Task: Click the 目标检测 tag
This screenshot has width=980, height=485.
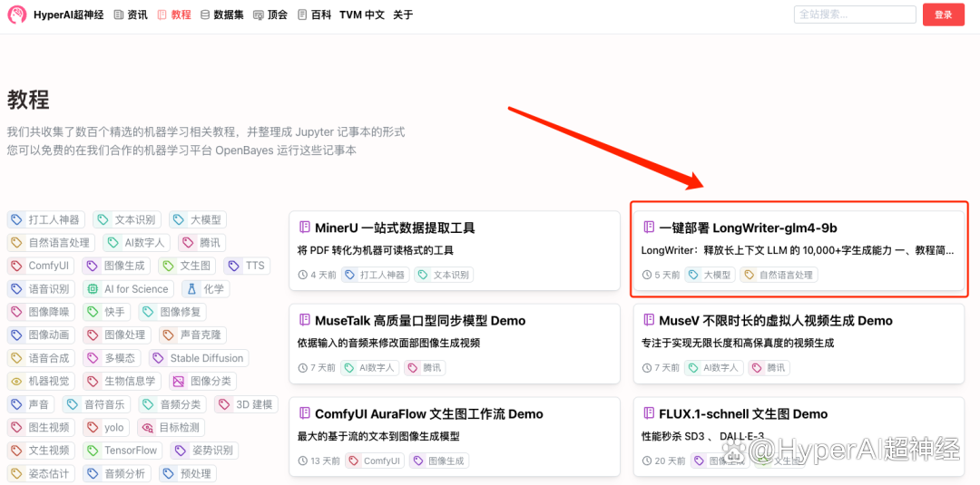Action: pos(171,428)
